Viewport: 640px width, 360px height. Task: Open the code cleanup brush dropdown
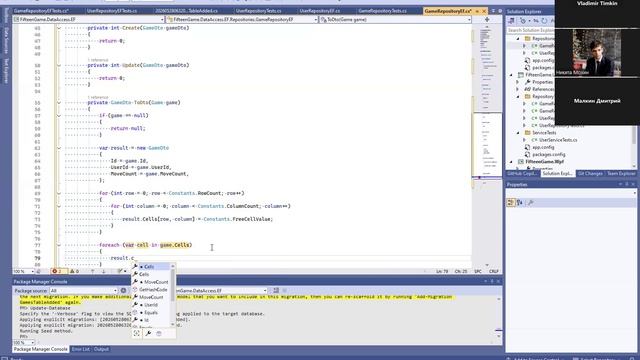(x=122, y=271)
